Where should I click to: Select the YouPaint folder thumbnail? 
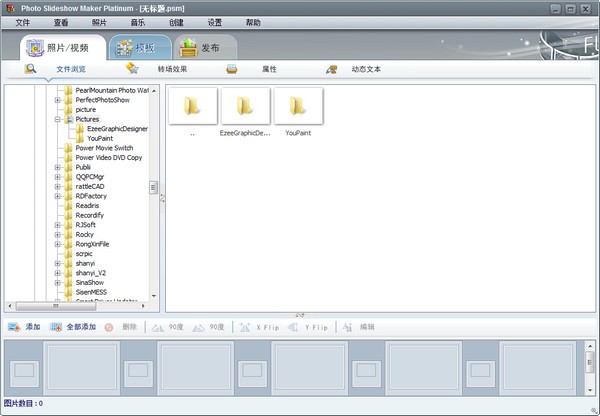point(298,108)
